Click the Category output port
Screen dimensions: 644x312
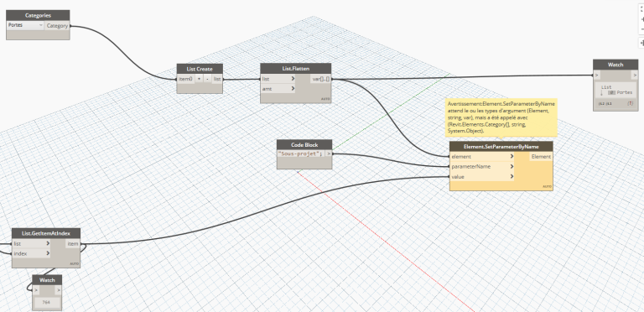point(57,25)
